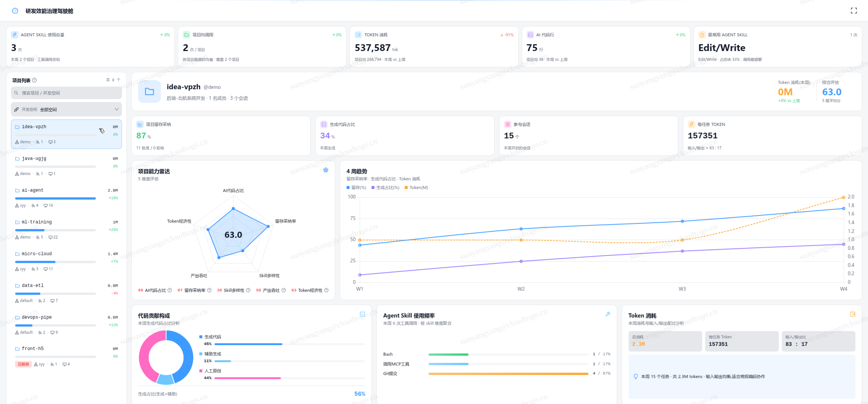Viewport: 868px width, 404px height.
Task: Click the 157351 每任务 TOKEN value
Action: (x=703, y=135)
